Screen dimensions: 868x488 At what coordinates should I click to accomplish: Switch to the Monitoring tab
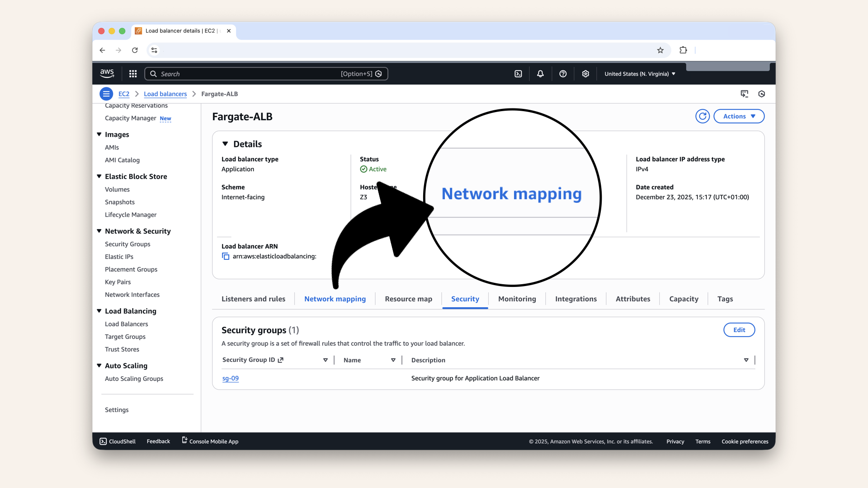click(517, 299)
